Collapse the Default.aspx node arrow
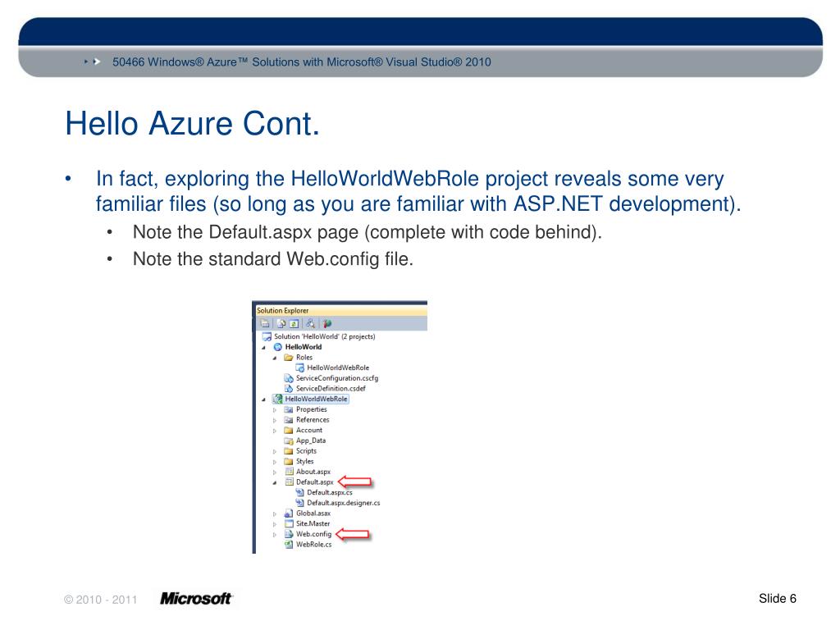 click(x=275, y=482)
